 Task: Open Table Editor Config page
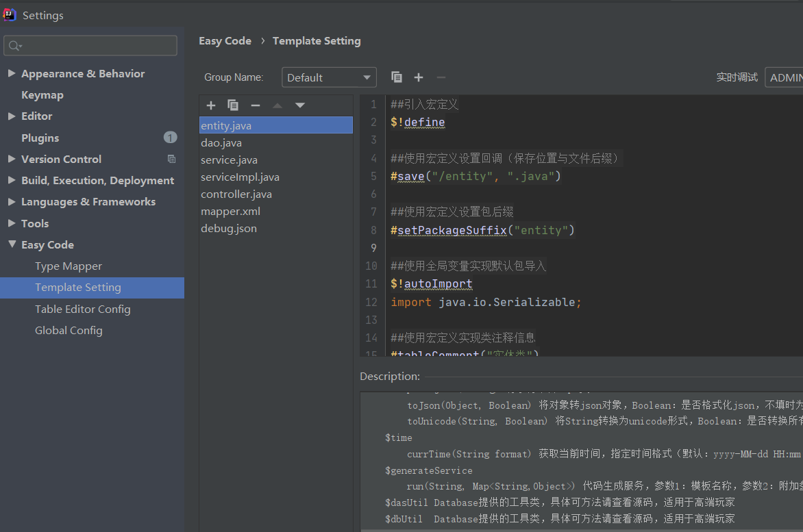82,309
